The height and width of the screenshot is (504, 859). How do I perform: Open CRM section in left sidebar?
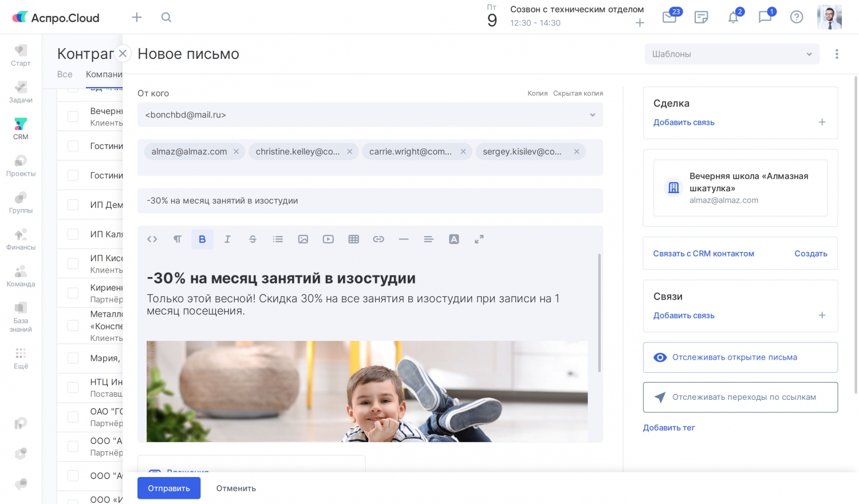click(21, 128)
